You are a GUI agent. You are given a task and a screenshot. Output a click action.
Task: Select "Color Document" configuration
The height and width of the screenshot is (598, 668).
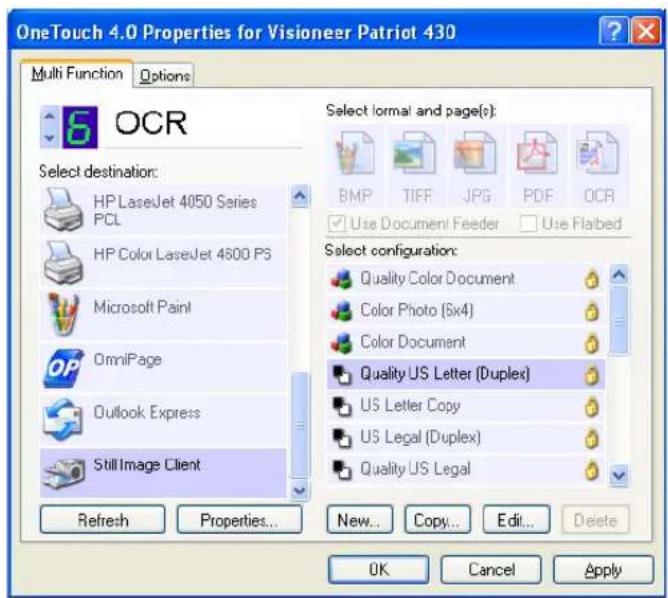[466, 343]
